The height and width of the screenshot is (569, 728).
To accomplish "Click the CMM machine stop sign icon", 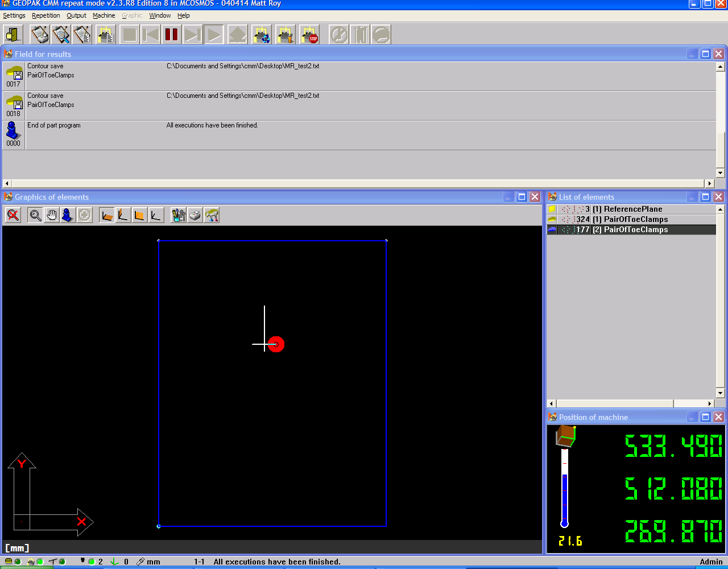I will click(x=310, y=35).
